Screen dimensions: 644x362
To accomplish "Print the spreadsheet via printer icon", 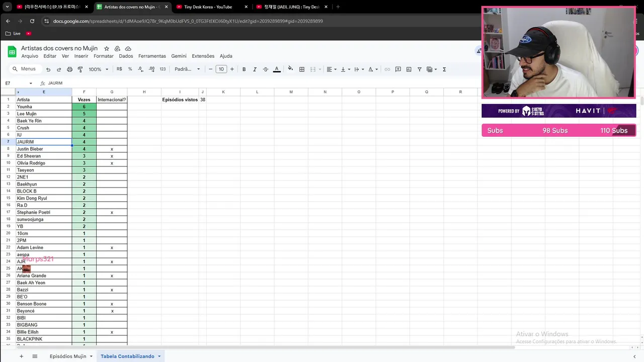I will [x=69, y=69].
